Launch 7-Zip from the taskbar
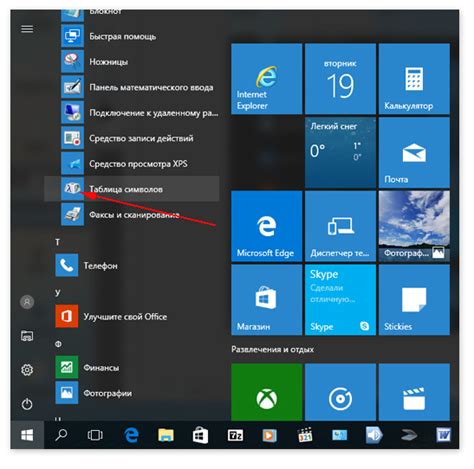The image size is (474, 469). [x=235, y=435]
